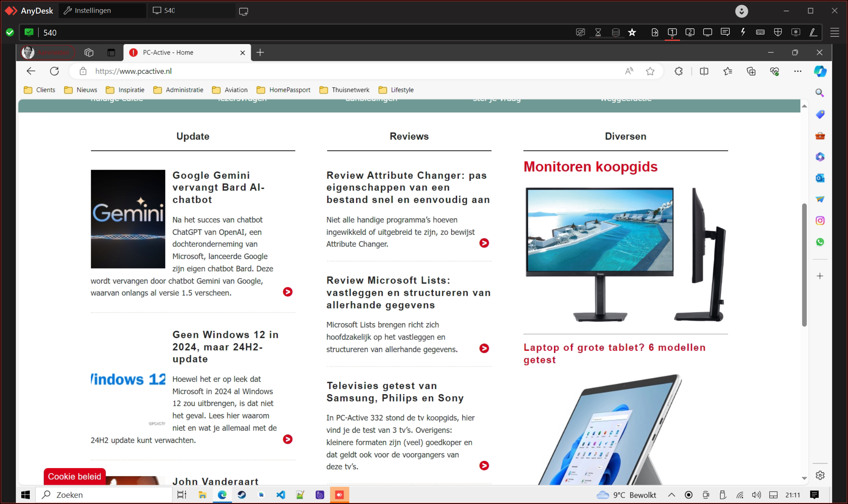Add page to favorites with star icon

coord(650,71)
